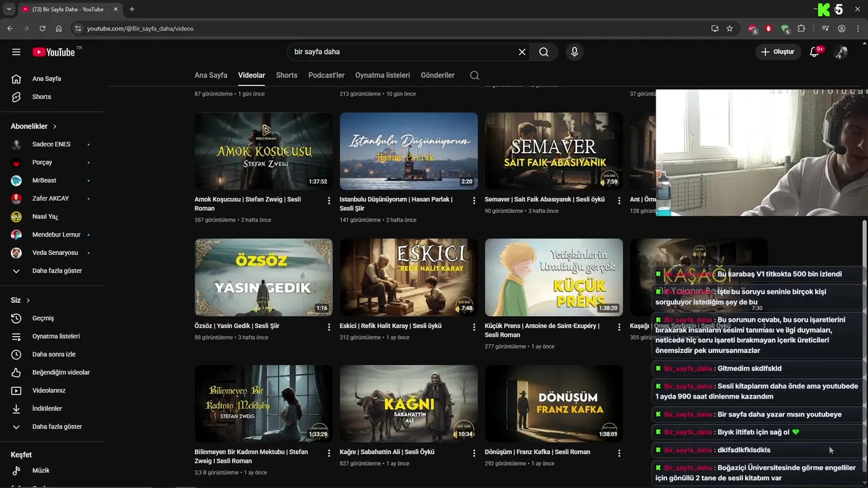868x488 pixels.
Task: Open Küçük Prens video thumbnail
Action: click(554, 277)
